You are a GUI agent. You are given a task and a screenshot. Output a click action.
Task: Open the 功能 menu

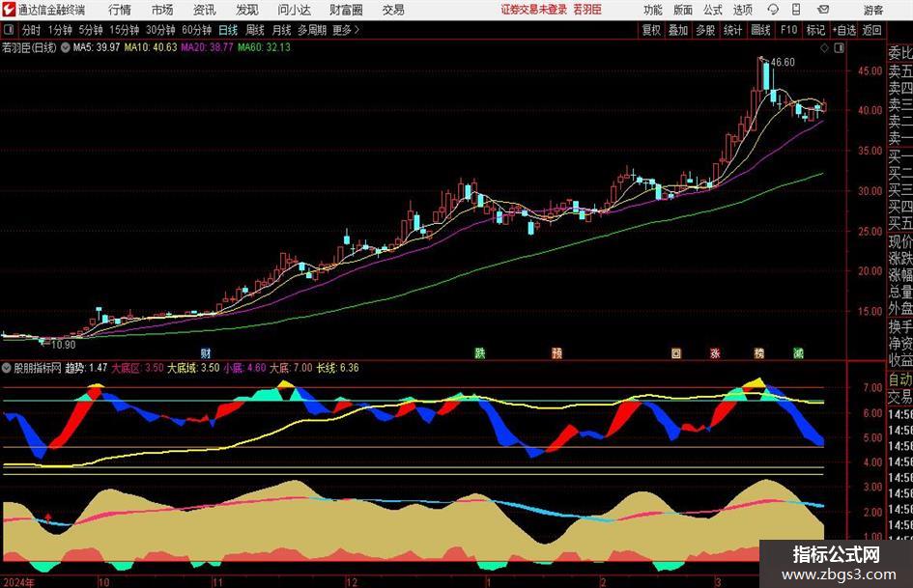tap(653, 10)
